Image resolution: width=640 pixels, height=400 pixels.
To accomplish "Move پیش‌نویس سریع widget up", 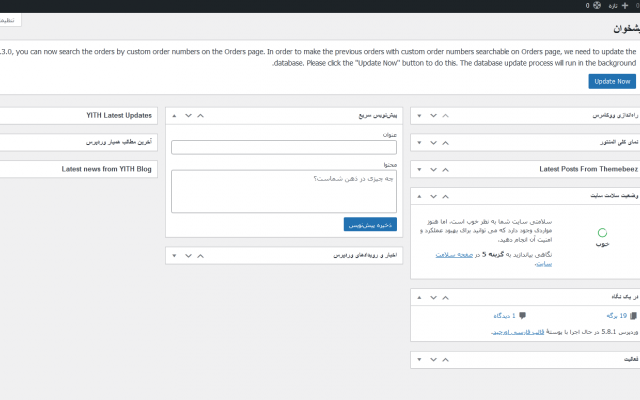I will 200,116.
